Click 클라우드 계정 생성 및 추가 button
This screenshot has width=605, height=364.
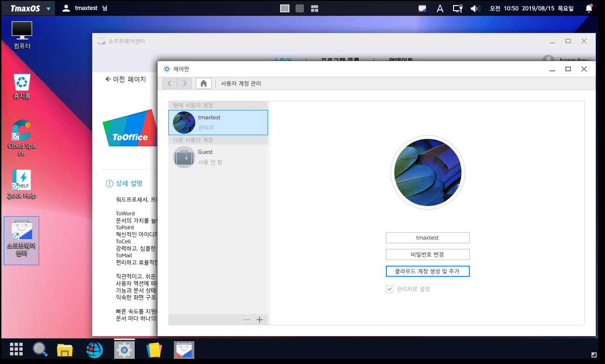[x=427, y=271]
